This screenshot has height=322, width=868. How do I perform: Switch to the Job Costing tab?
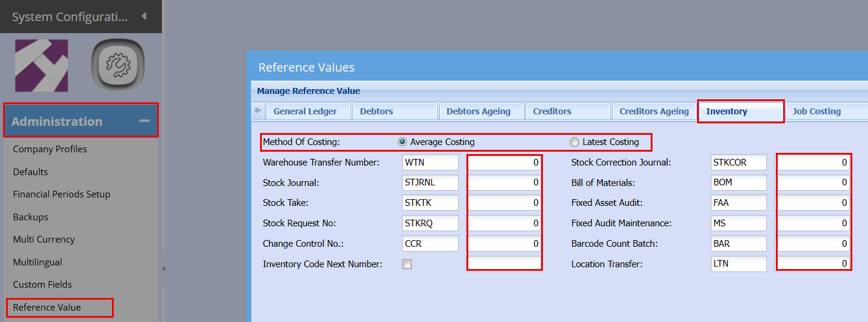point(816,111)
